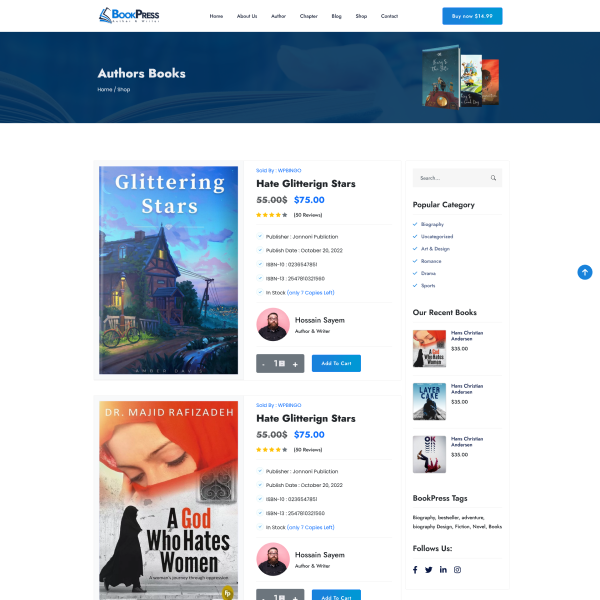
Task: Select the Drama category
Action: point(428,273)
